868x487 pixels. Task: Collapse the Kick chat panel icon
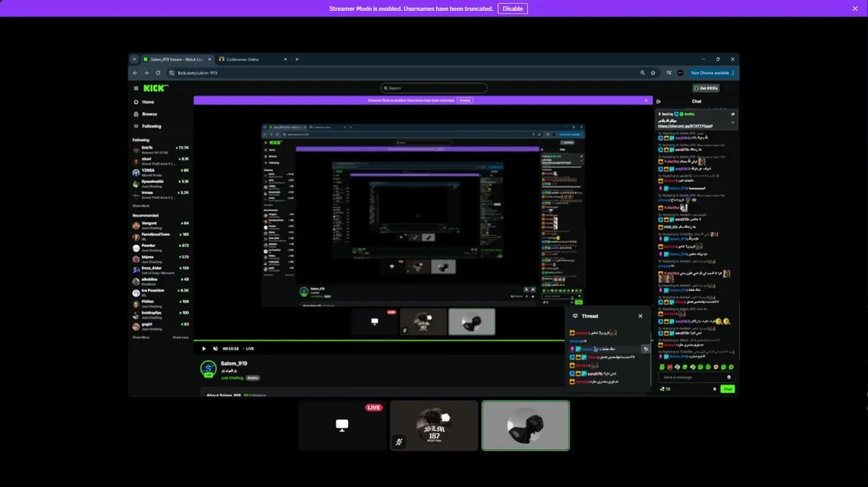pyautogui.click(x=658, y=101)
